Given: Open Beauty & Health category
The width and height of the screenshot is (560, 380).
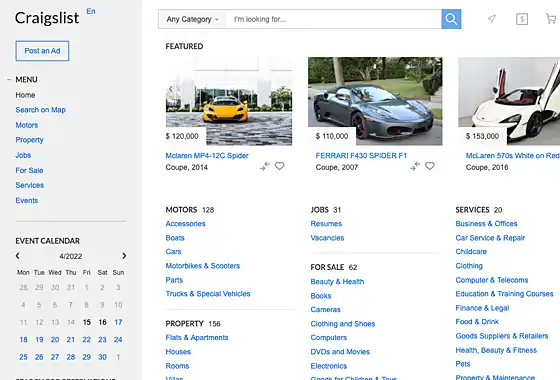Looking at the screenshot, I should pyautogui.click(x=337, y=281).
